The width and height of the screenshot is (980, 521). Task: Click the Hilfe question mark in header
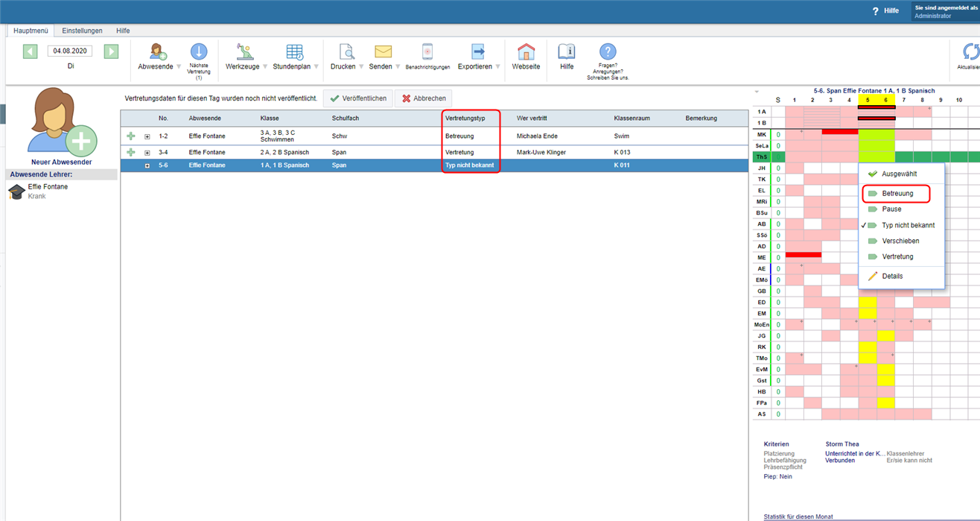[x=876, y=11]
